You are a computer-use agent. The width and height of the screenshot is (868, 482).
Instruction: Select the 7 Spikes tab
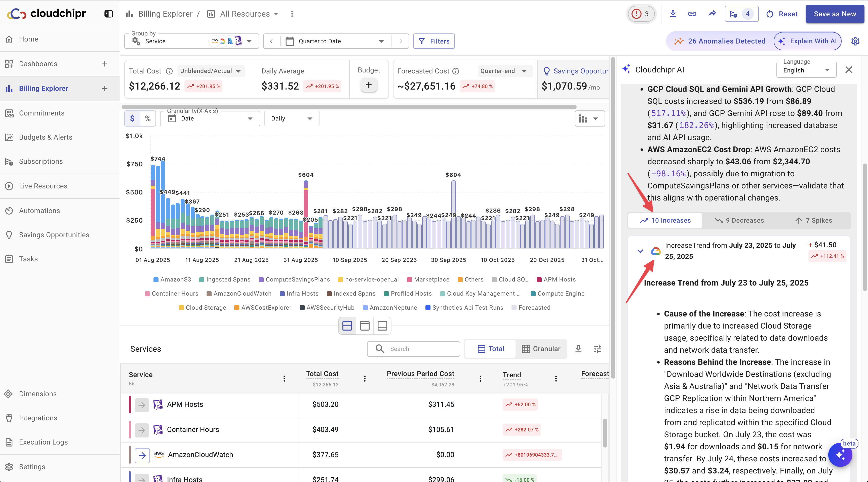[x=813, y=221]
